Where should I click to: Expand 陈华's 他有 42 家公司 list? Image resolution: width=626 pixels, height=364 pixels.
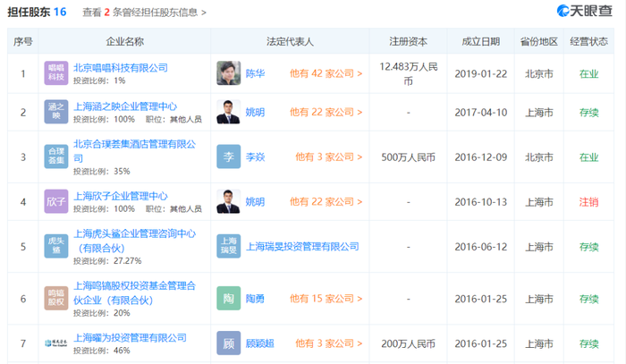[326, 73]
